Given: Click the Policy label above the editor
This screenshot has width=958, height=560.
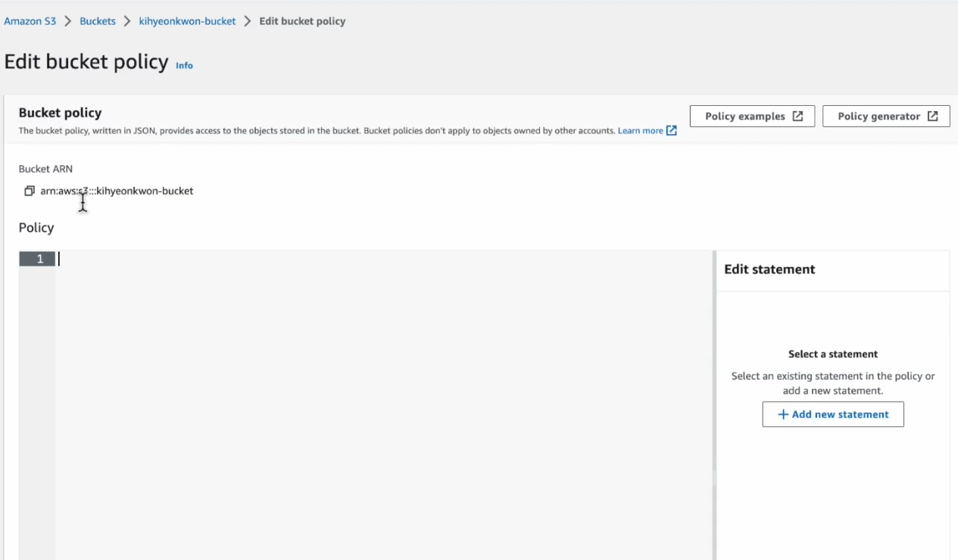Looking at the screenshot, I should pyautogui.click(x=36, y=228).
